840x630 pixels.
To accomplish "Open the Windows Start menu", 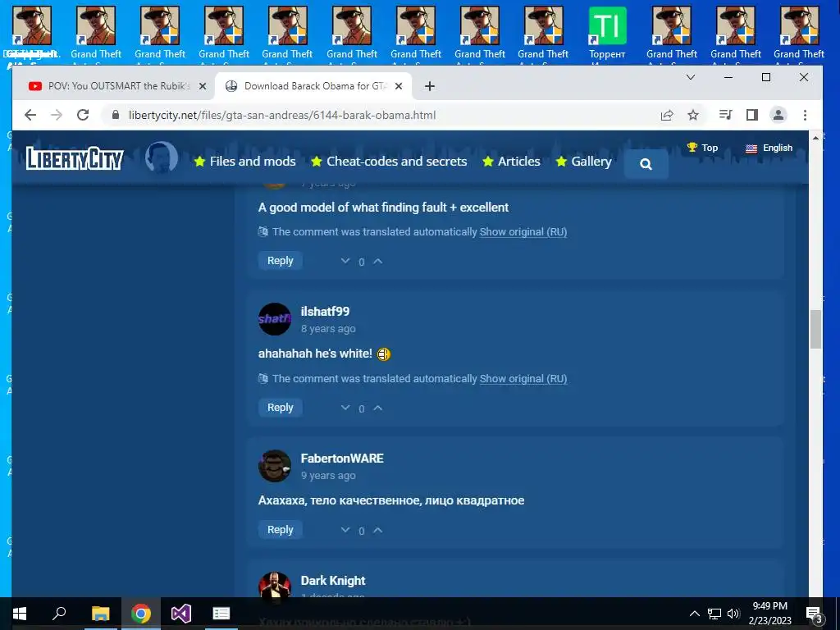I will click(x=20, y=614).
